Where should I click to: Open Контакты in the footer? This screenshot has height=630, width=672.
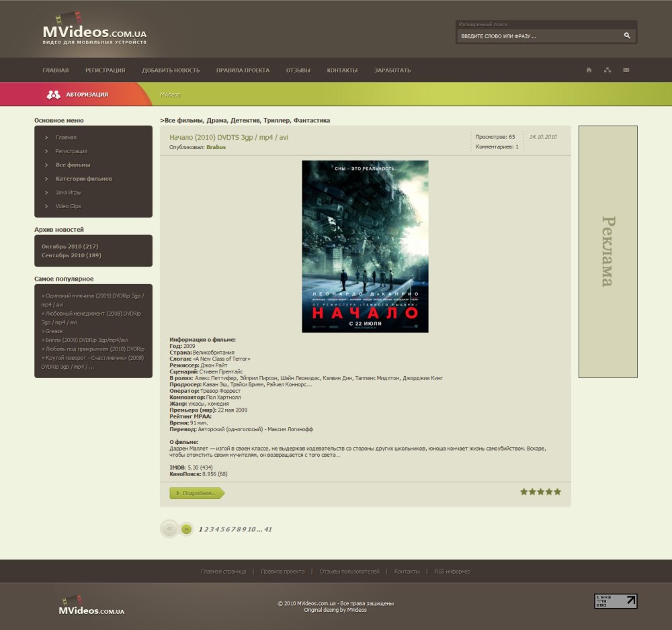407,572
